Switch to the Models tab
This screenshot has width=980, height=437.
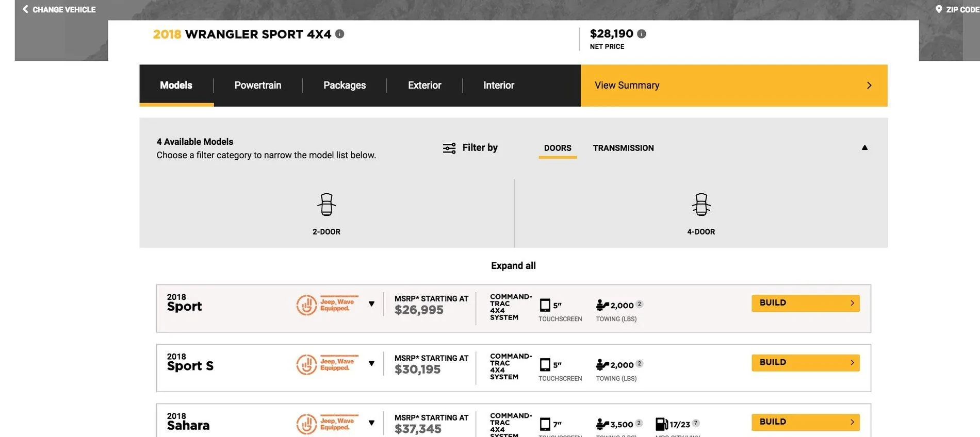pyautogui.click(x=176, y=86)
